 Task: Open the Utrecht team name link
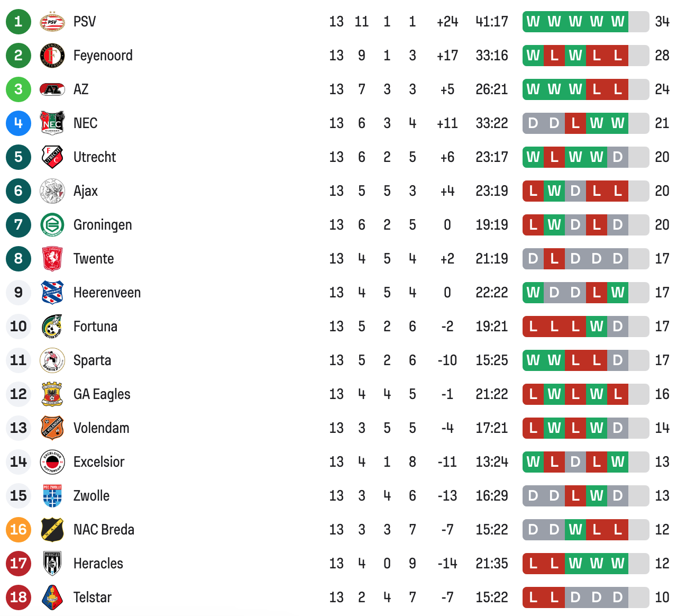[94, 157]
